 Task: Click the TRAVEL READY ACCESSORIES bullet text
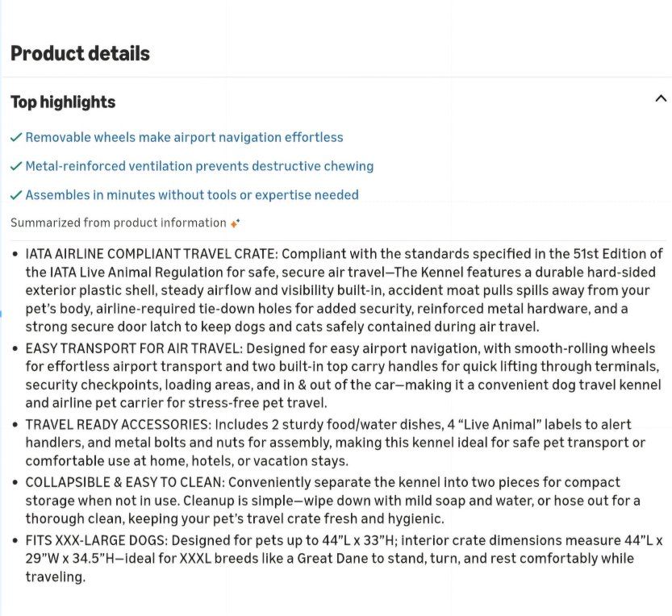[335, 443]
